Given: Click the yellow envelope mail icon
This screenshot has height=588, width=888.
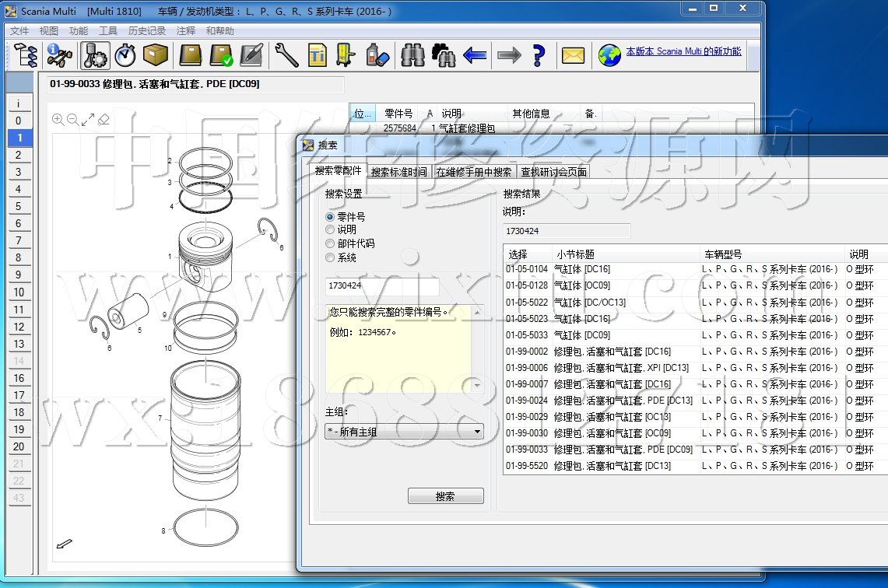Looking at the screenshot, I should [573, 55].
